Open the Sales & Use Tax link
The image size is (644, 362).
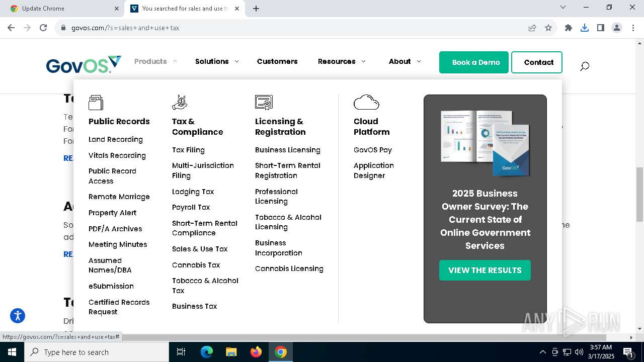tap(200, 249)
